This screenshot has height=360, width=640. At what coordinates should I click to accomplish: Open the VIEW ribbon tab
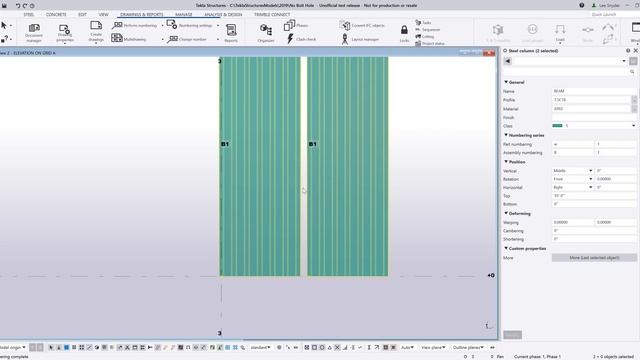coord(104,14)
